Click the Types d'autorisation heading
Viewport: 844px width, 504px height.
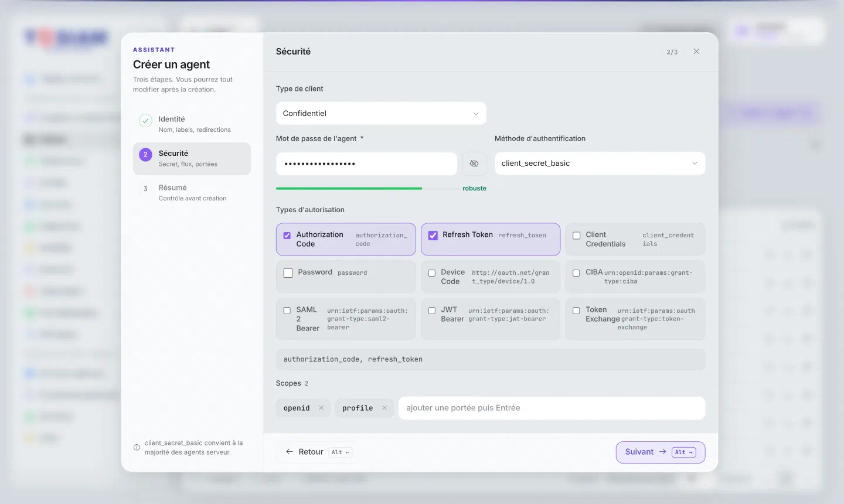pyautogui.click(x=310, y=210)
